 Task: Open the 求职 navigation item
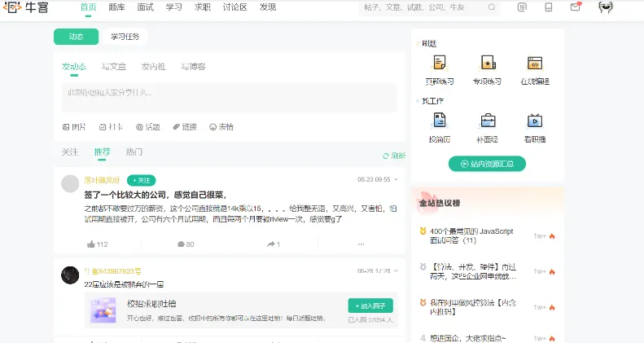point(203,7)
